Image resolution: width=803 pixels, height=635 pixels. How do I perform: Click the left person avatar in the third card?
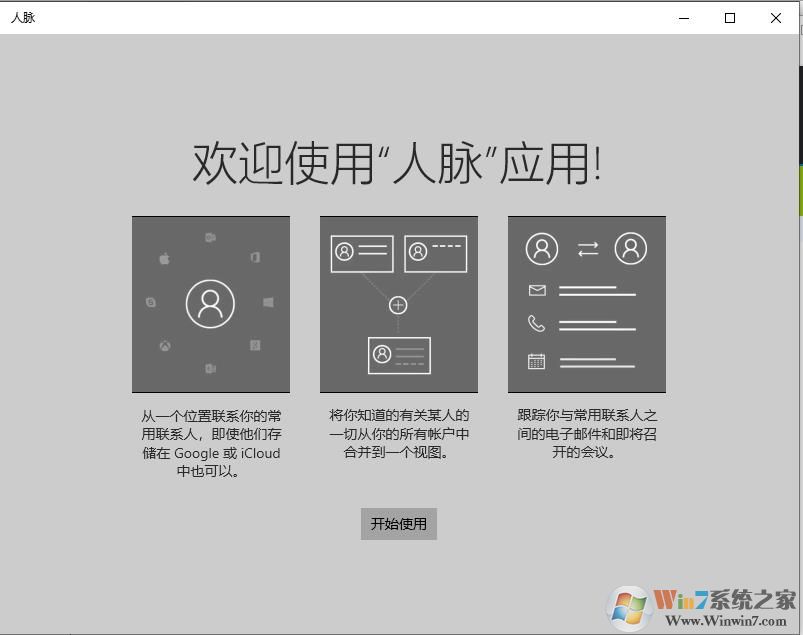[x=542, y=249]
